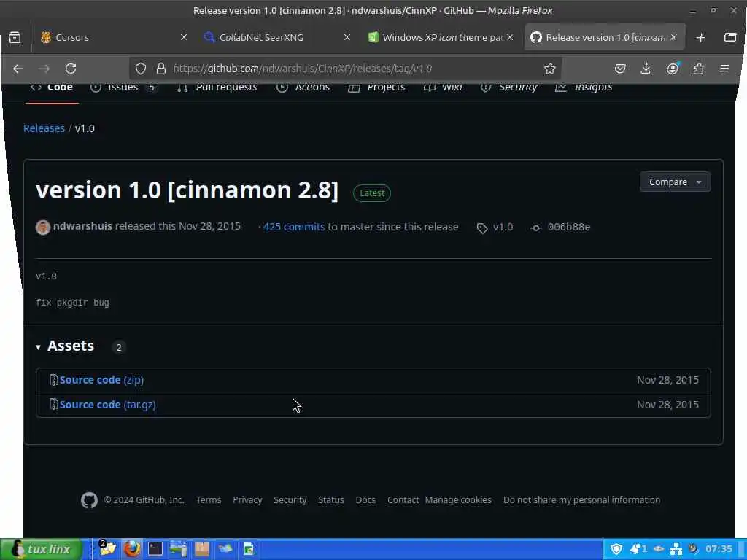This screenshot has height=560, width=747.
Task: Click the zip file archive icon
Action: (x=54, y=380)
